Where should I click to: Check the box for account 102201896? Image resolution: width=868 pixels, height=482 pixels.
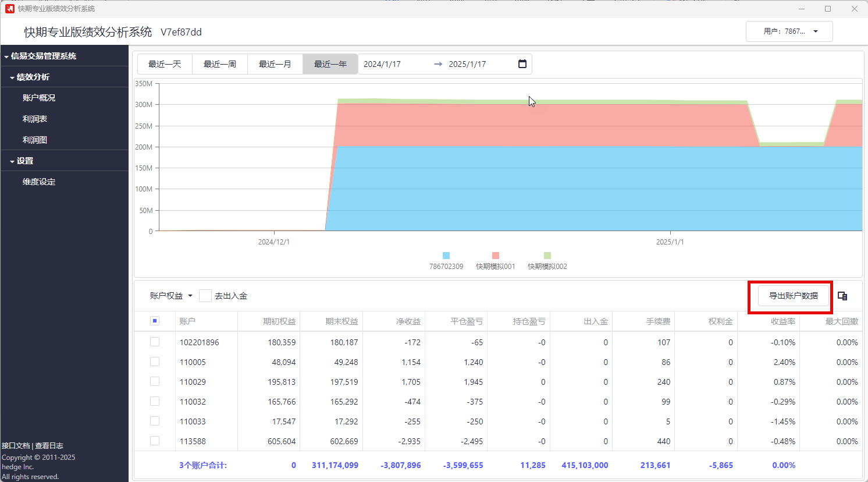(x=155, y=342)
